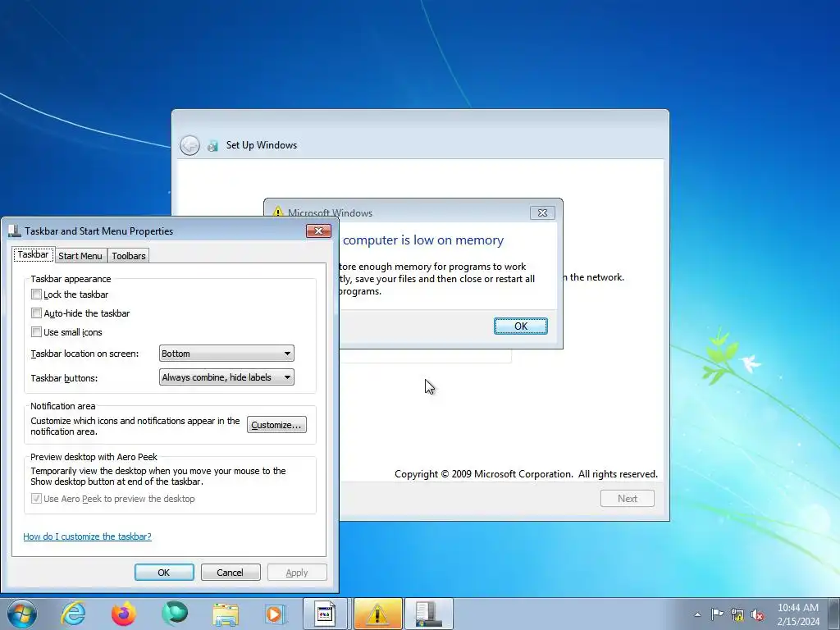Open the muted volume tray icon
The width and height of the screenshot is (840, 630).
[757, 614]
